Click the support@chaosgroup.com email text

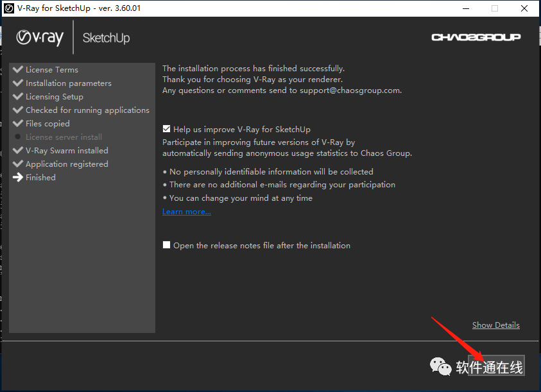click(350, 90)
